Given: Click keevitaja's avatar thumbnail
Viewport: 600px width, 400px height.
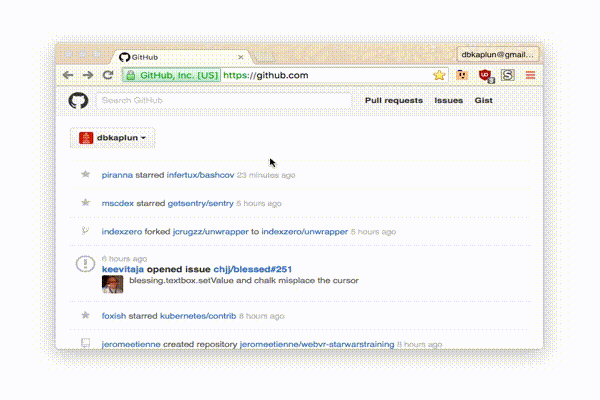Looking at the screenshot, I should coord(112,284).
